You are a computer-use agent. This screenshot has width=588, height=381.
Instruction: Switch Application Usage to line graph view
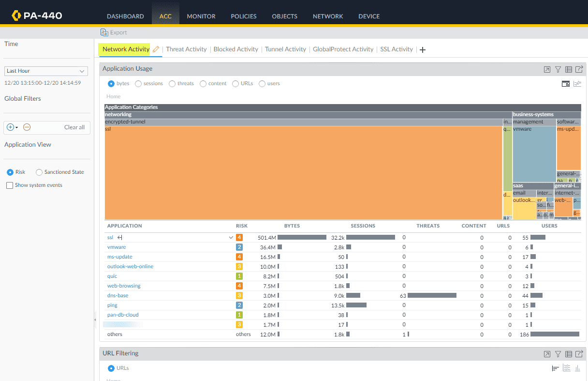coord(577,84)
